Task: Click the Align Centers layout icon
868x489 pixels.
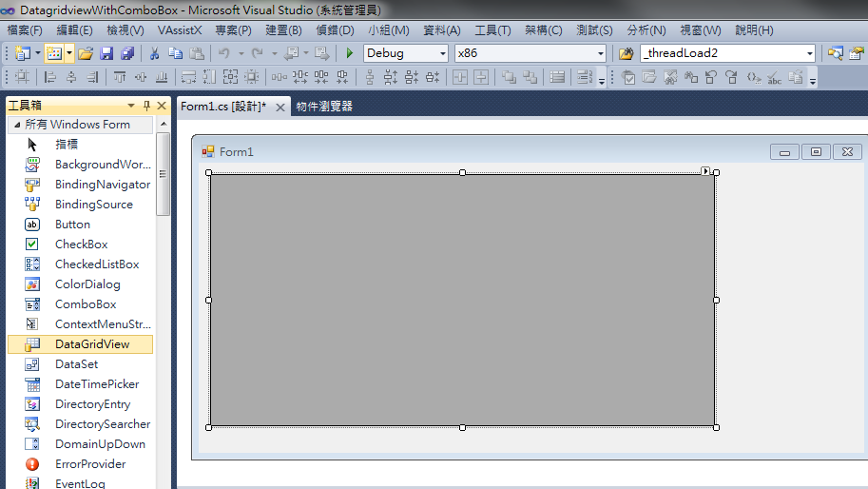Action: (x=71, y=77)
